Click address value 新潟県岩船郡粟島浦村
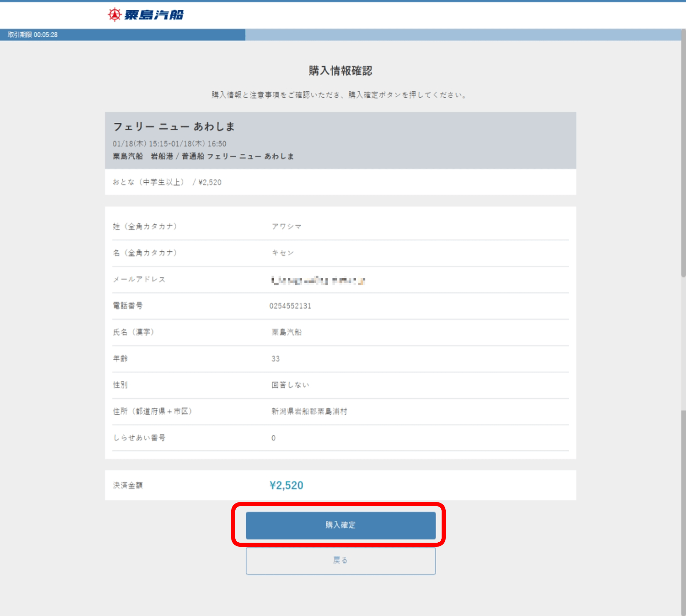 [x=309, y=411]
